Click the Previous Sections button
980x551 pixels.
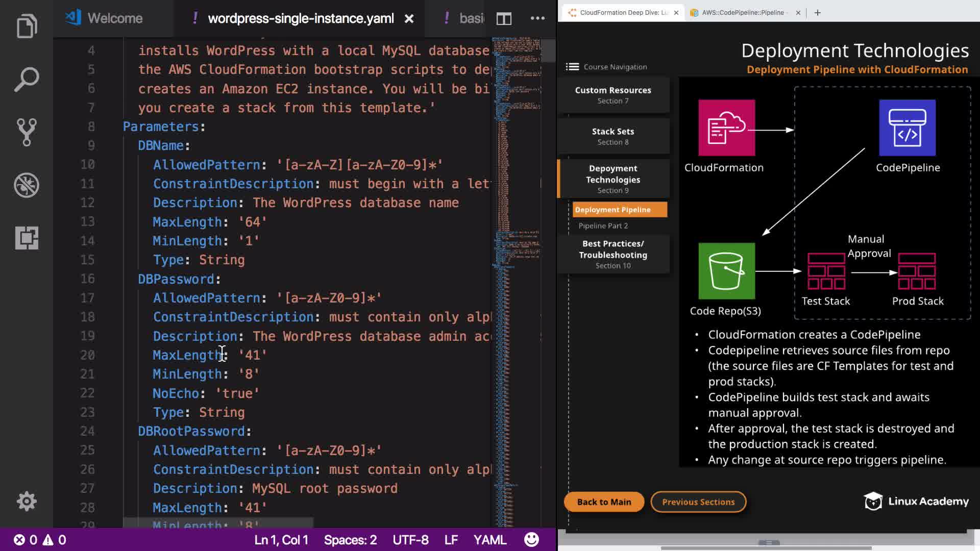pyautogui.click(x=698, y=502)
